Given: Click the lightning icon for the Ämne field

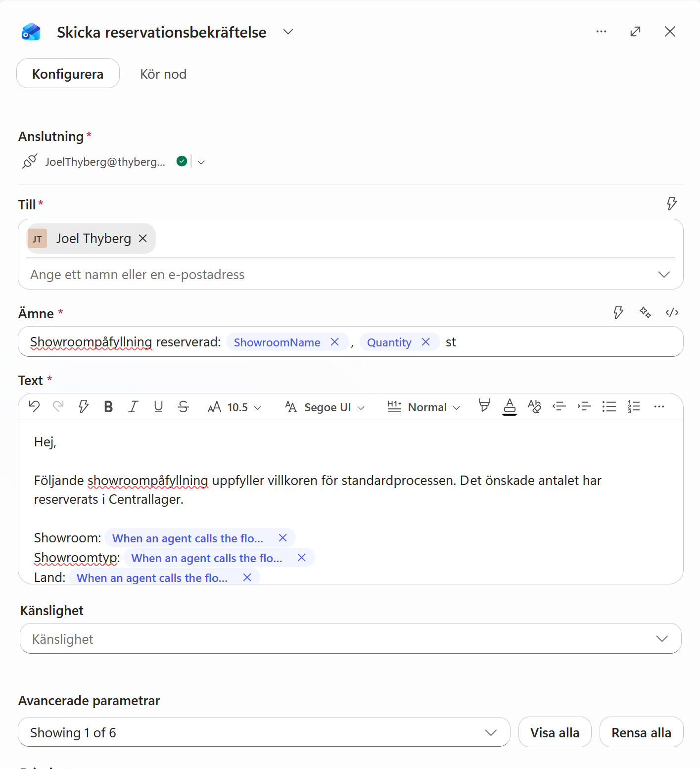Looking at the screenshot, I should (x=618, y=312).
